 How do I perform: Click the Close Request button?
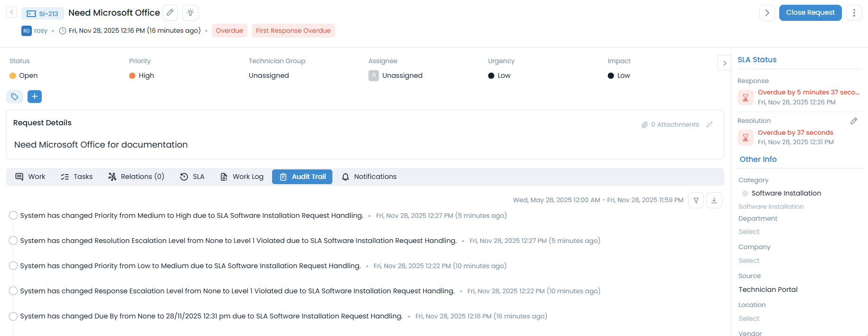click(x=810, y=13)
